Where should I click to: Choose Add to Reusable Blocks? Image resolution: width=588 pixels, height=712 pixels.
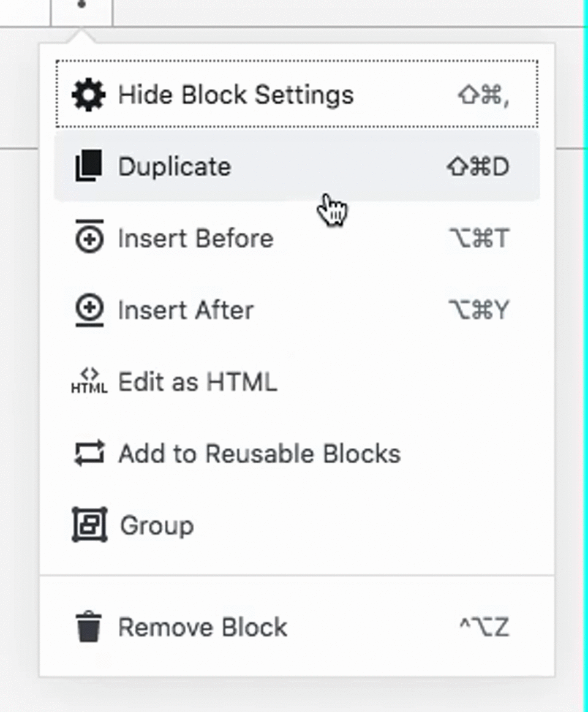(x=259, y=453)
